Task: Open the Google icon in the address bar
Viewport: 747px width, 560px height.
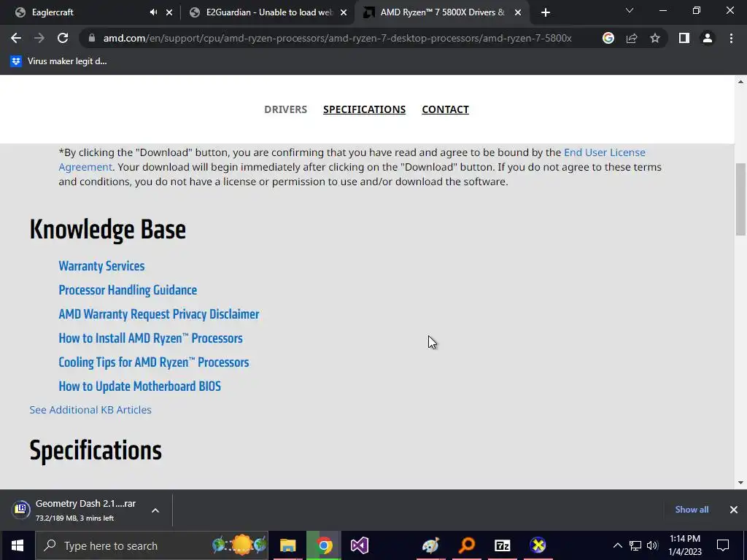Action: click(608, 38)
